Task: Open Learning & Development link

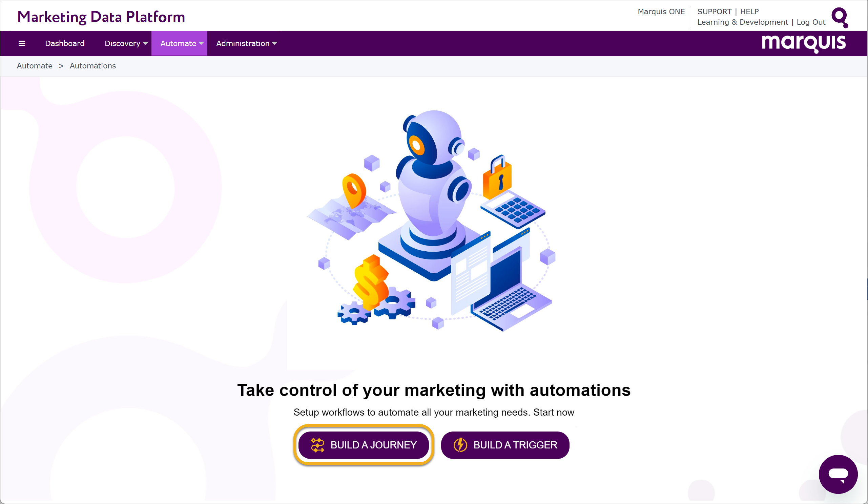Action: pyautogui.click(x=743, y=22)
